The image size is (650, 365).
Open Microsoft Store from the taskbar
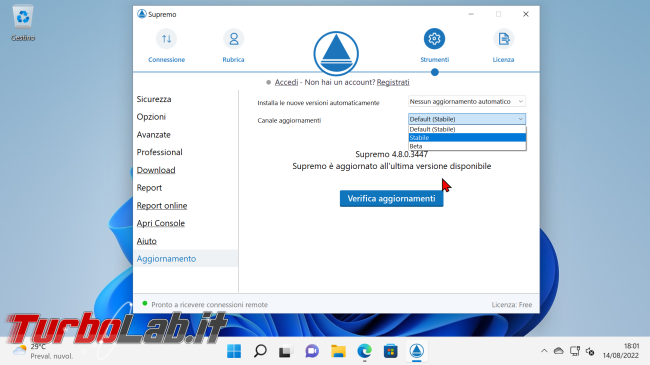click(390, 351)
